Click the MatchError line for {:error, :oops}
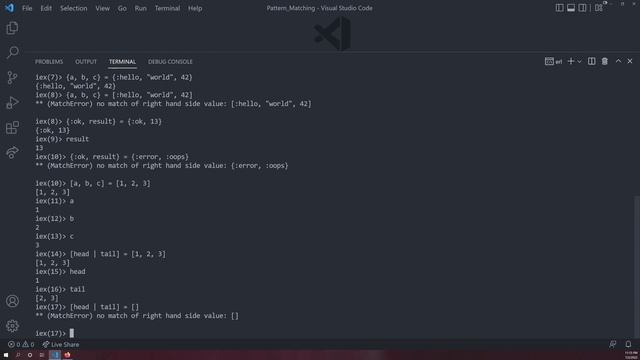 (162, 166)
